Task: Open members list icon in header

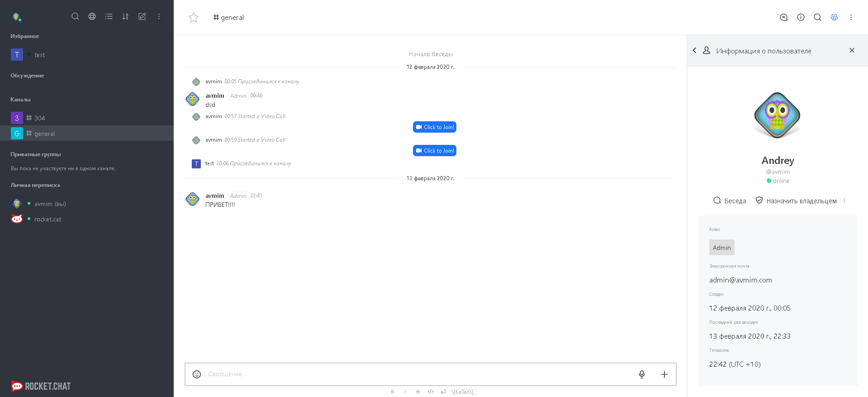Action: tap(834, 17)
